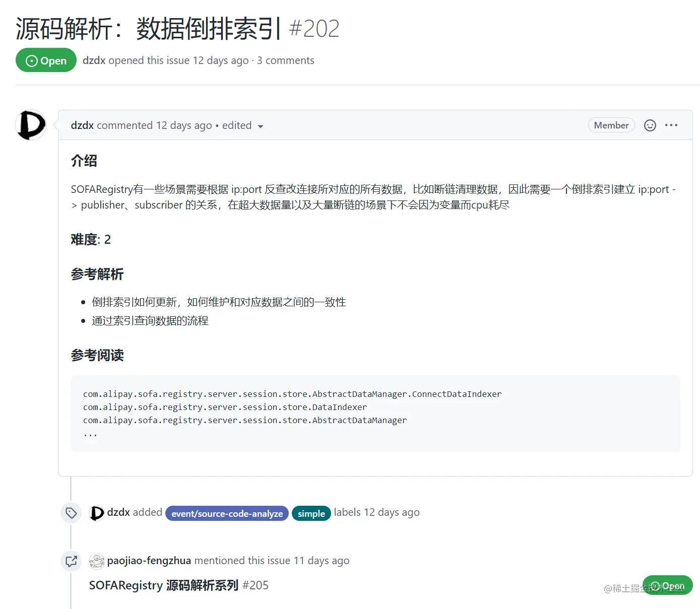Screen dimensions: 700x609
Task: Open the 12 days ago comment timestamp
Action: 184,125
